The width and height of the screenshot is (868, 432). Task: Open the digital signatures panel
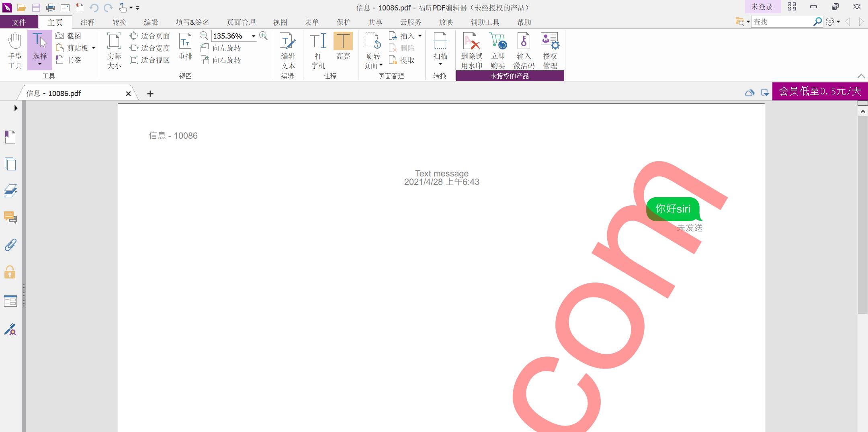pos(10,330)
